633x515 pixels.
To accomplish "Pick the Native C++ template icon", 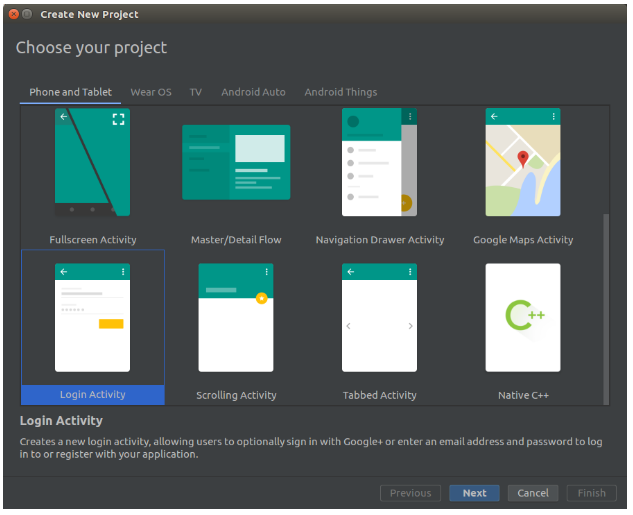I will pyautogui.click(x=523, y=318).
